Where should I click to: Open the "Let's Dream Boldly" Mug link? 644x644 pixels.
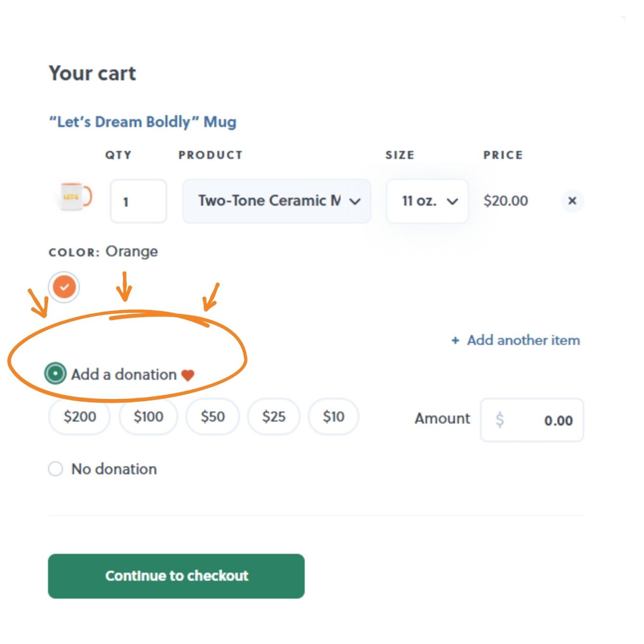(x=143, y=122)
